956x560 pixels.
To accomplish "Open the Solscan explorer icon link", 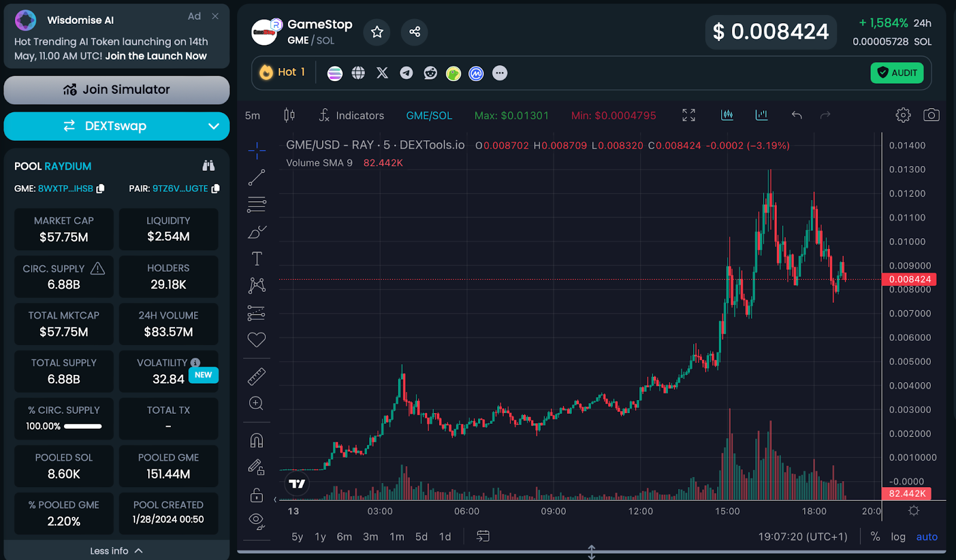I will tap(335, 73).
